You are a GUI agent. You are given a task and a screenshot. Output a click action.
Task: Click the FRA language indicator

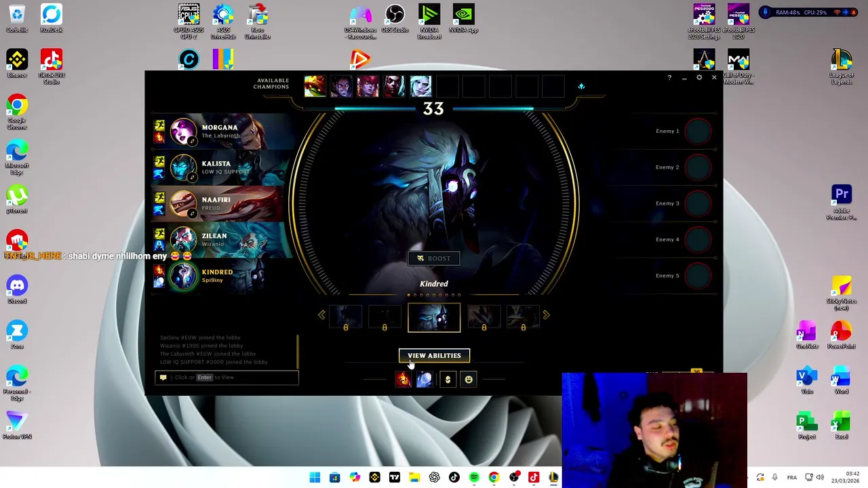point(791,478)
